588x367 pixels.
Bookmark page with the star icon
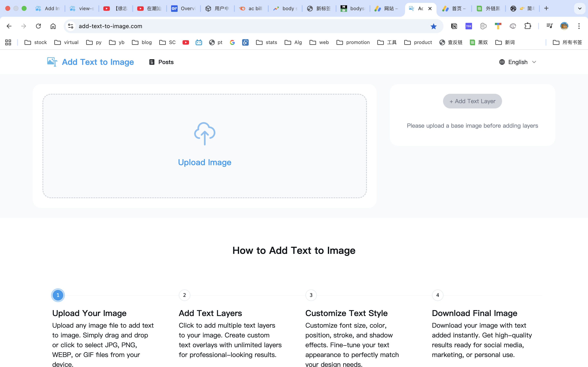[x=433, y=26]
